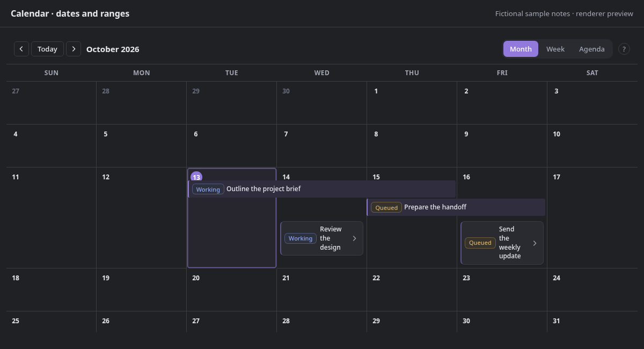Select today's date 13
The width and height of the screenshot is (644, 349).
(x=196, y=177)
